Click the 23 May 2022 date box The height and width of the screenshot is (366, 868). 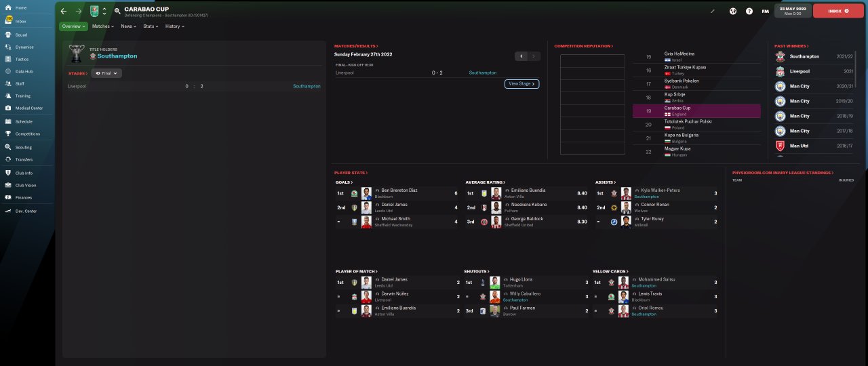tap(793, 11)
